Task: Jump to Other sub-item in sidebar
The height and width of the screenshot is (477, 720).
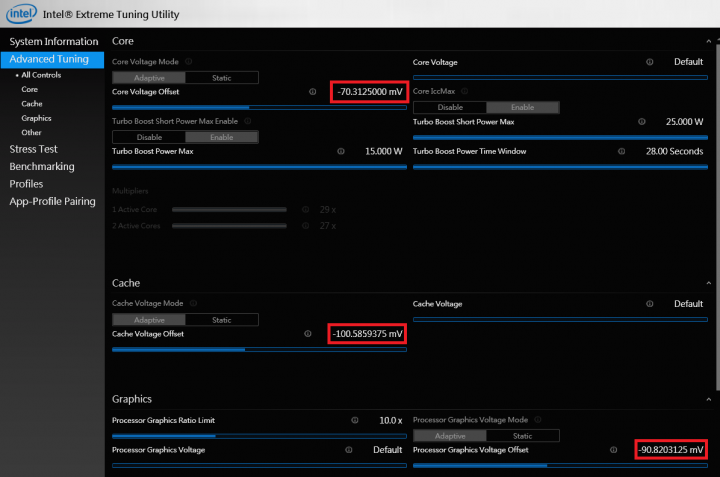Action: point(31,132)
